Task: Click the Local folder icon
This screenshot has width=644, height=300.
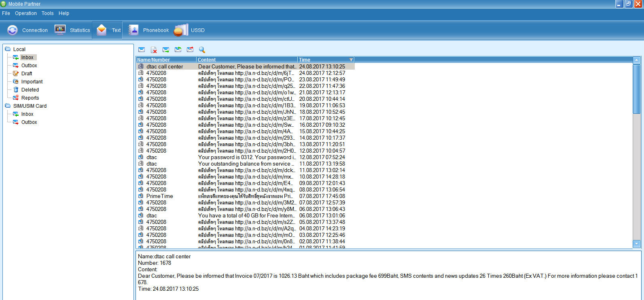Action: click(8, 49)
